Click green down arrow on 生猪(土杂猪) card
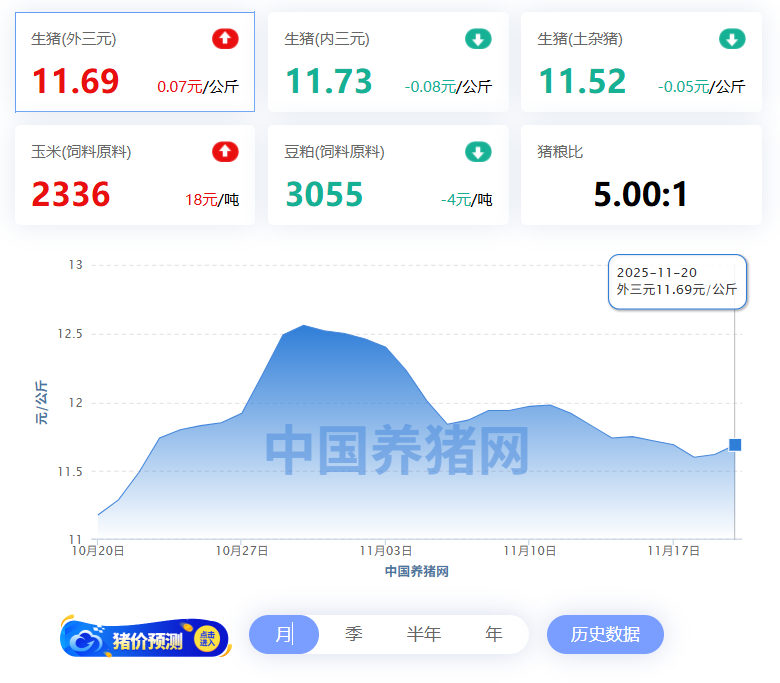 coord(732,39)
